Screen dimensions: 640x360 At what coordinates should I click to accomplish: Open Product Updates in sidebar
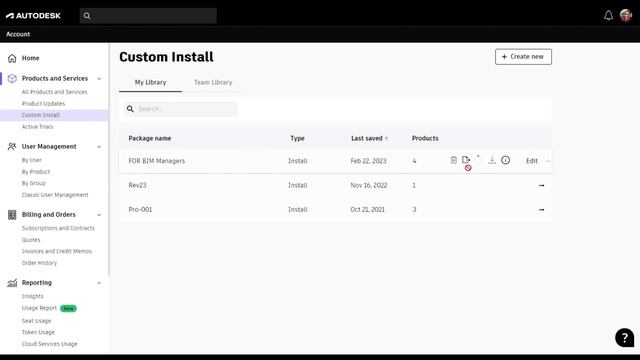(43, 104)
